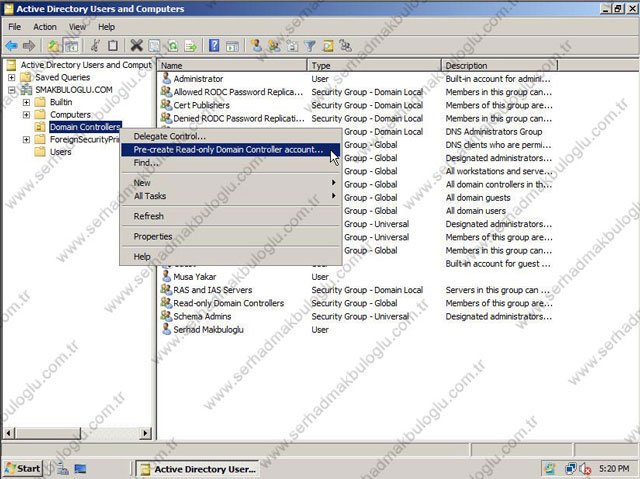Image resolution: width=640 pixels, height=479 pixels.
Task: Click the Back arrow toolbar icon
Action: point(11,46)
